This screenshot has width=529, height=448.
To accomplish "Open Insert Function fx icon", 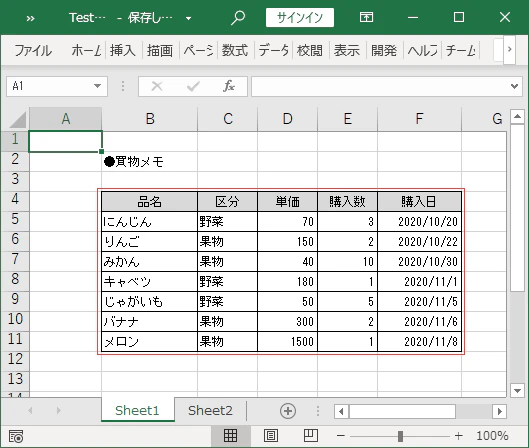I will tap(229, 86).
